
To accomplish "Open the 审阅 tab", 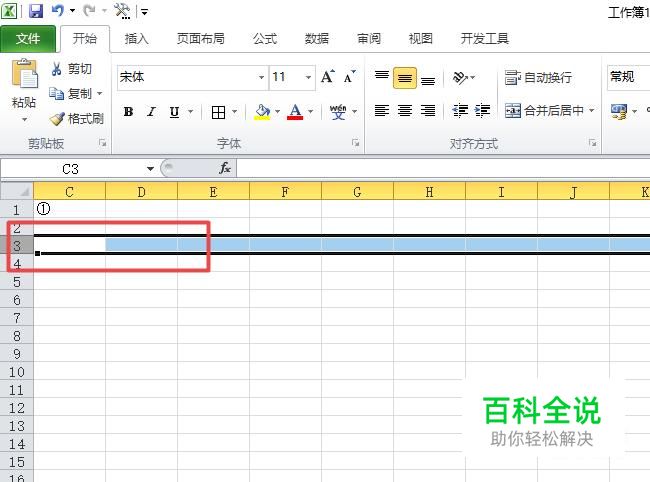I will [x=369, y=39].
